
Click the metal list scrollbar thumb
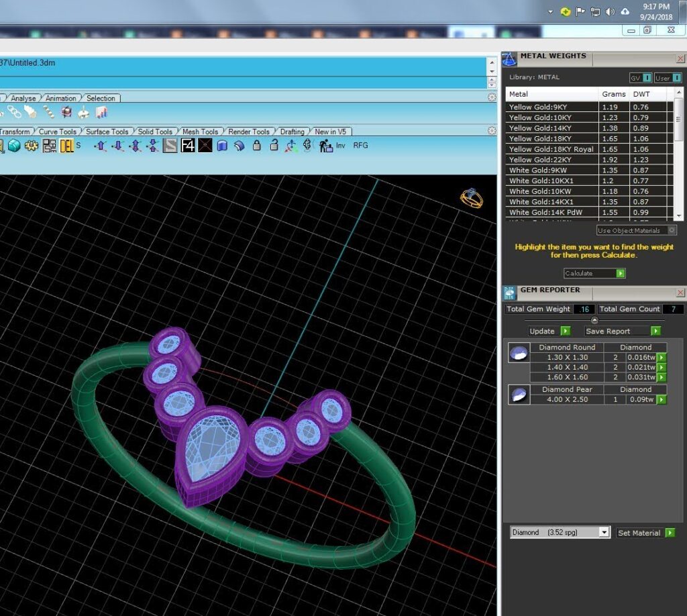(x=678, y=119)
